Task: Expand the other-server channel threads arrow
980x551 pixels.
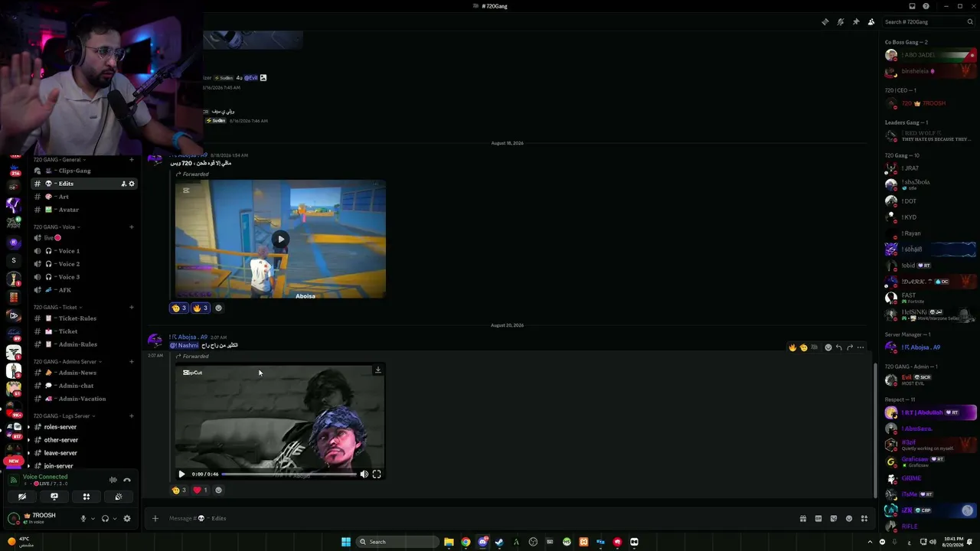Action: (x=28, y=440)
